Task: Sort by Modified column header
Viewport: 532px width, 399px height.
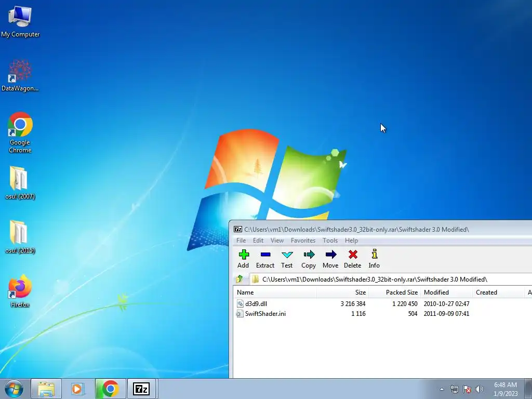Action: point(446,292)
